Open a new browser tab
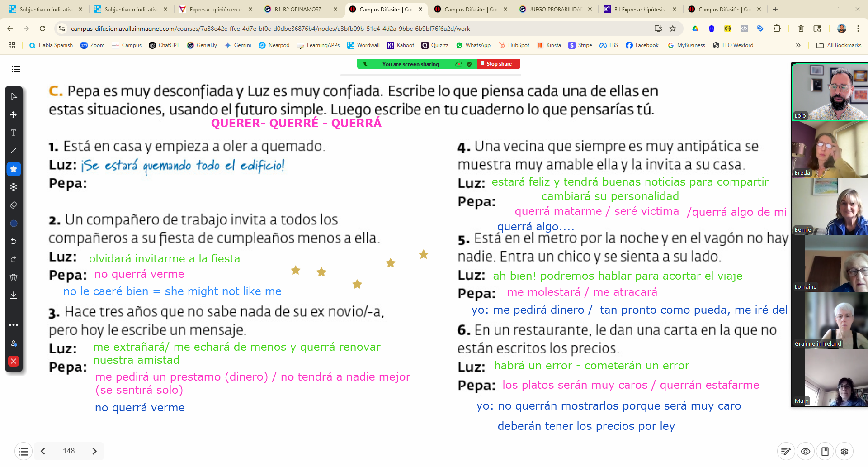The image size is (868, 467). coord(775,9)
